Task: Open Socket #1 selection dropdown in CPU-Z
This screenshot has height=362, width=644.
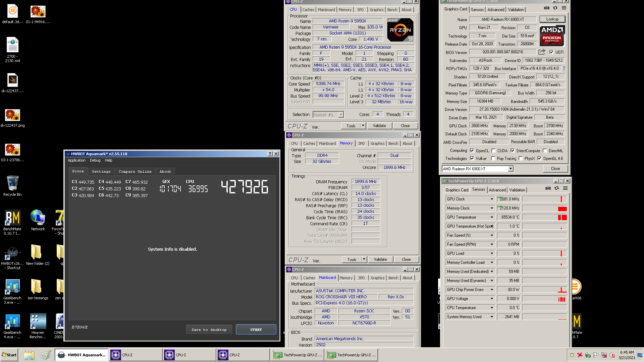Action: point(341,115)
